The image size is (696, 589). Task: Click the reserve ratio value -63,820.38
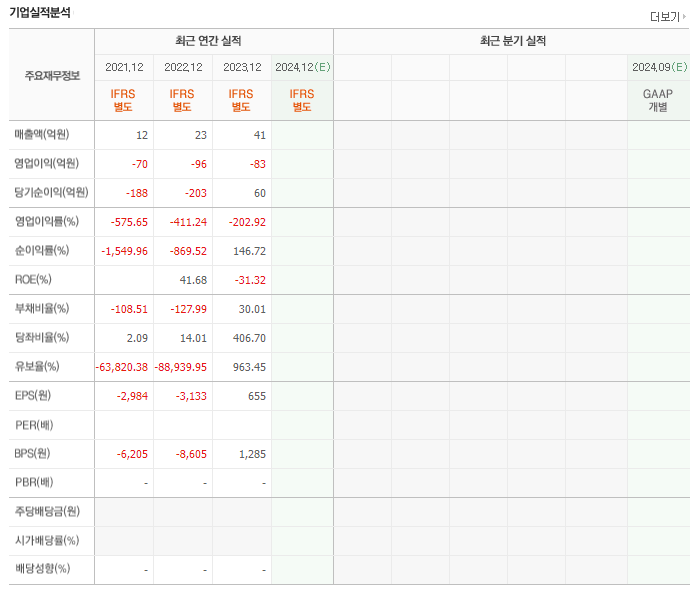[x=122, y=368]
